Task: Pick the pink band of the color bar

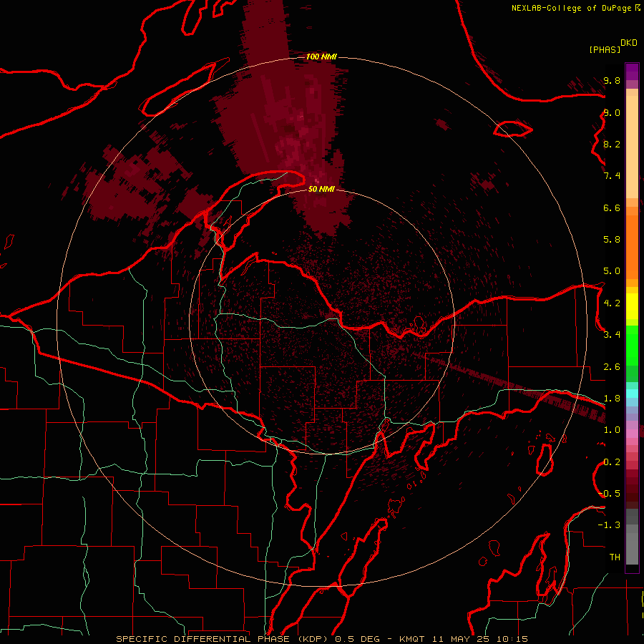Action: coord(632,434)
